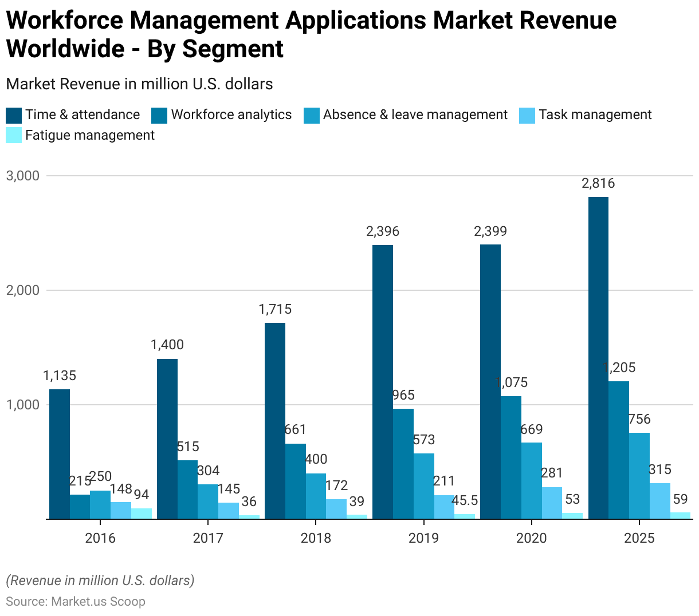Click the 2025 Absence & leave management bar
Image resolution: width=699 pixels, height=616 pixels.
tap(639, 476)
